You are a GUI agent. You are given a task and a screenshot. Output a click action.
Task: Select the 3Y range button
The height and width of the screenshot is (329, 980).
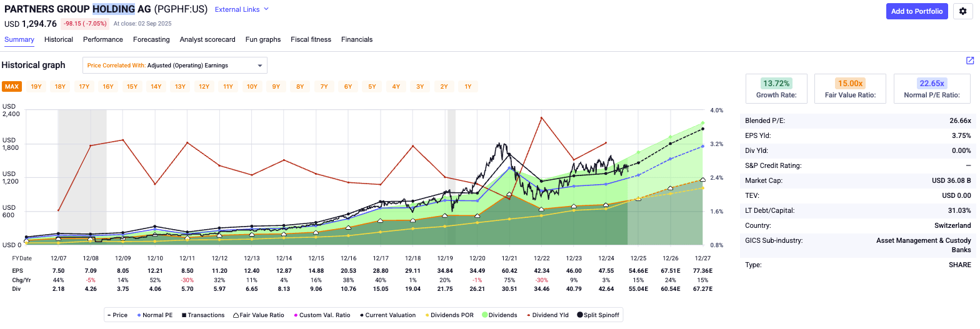tap(420, 87)
